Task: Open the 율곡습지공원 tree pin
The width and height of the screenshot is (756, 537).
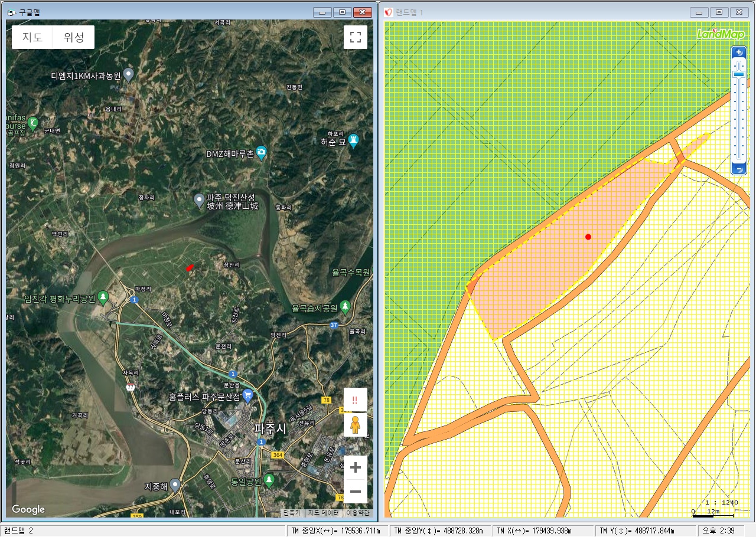Action: click(346, 306)
